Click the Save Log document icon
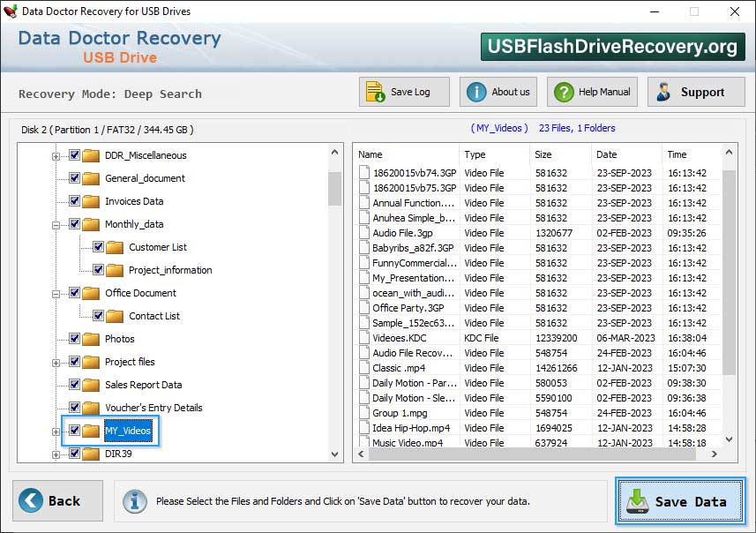The height and width of the screenshot is (533, 756). pyautogui.click(x=375, y=92)
